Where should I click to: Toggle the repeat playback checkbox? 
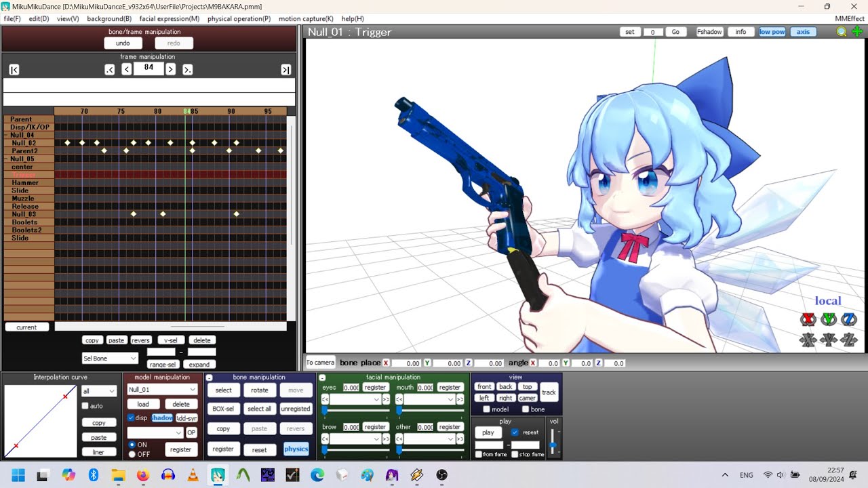(515, 432)
